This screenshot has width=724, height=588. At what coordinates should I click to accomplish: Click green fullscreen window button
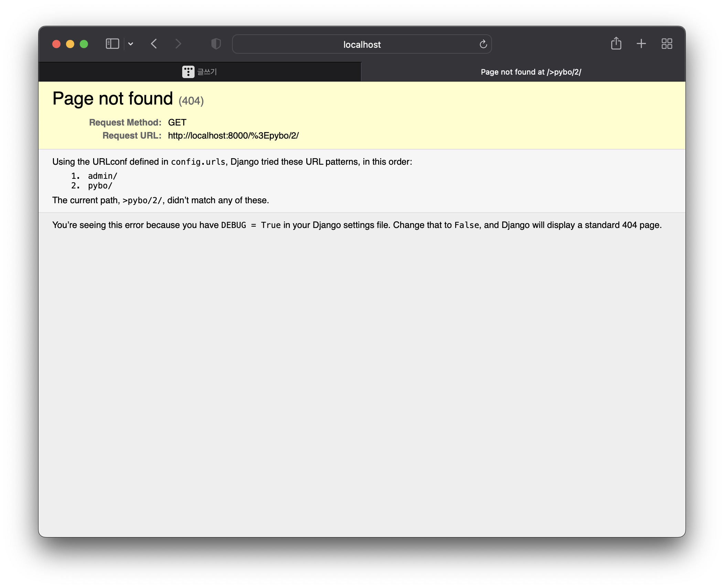(x=84, y=44)
